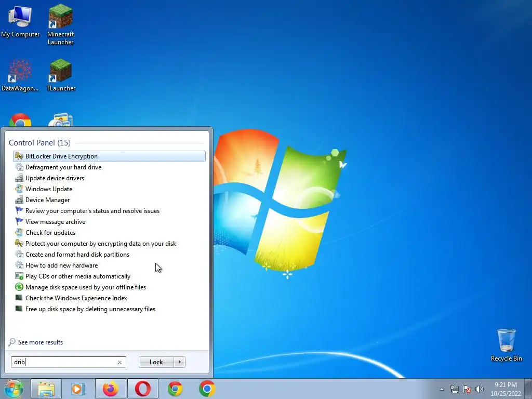
Task: Launch Firefox from taskbar
Action: tap(111, 389)
